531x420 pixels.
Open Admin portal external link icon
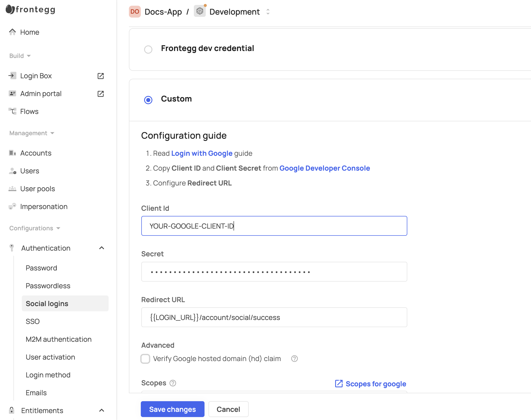click(x=100, y=94)
